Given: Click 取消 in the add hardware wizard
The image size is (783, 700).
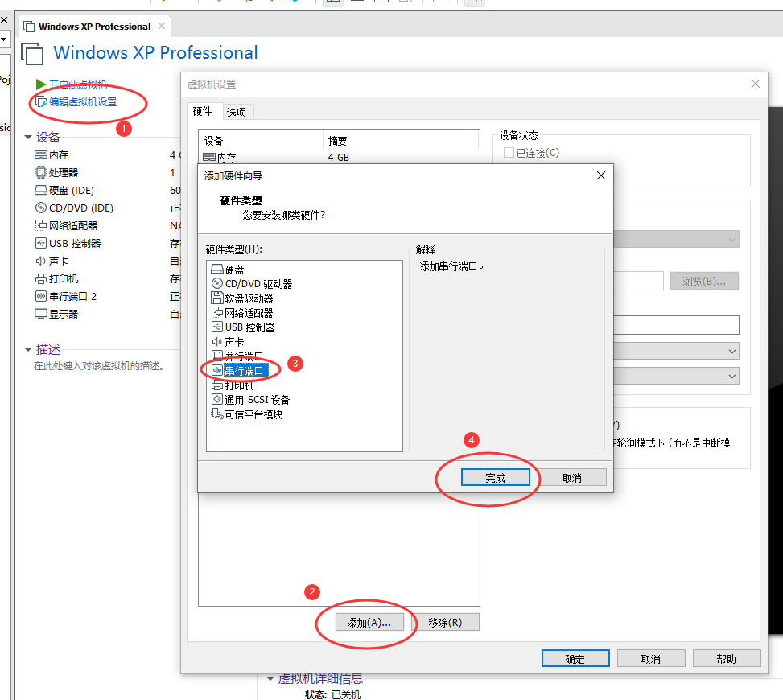Looking at the screenshot, I should click(x=572, y=478).
